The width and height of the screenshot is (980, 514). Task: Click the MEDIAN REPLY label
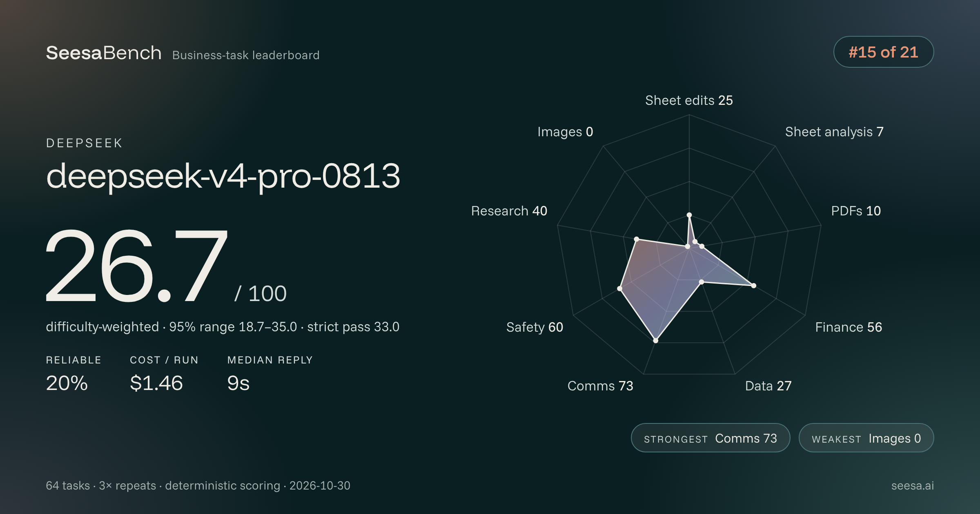point(270,360)
